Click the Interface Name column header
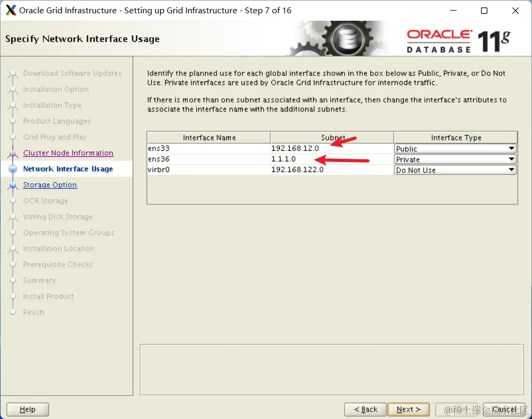Viewport: 532px width, 419px height. tap(209, 138)
